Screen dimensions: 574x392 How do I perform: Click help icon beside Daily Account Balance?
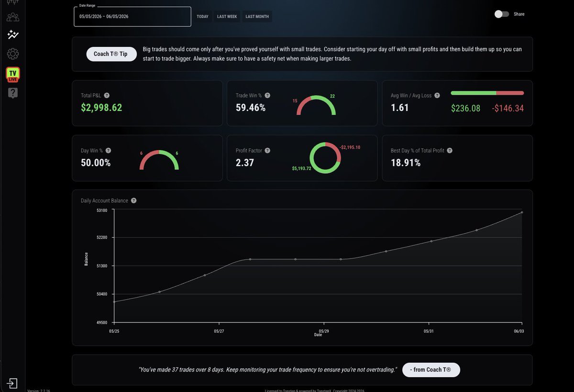pyautogui.click(x=133, y=201)
